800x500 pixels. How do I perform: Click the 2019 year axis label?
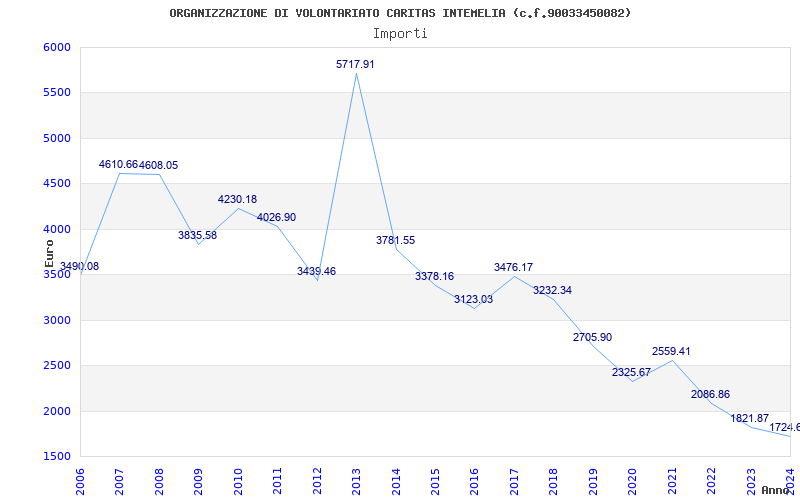click(x=593, y=481)
